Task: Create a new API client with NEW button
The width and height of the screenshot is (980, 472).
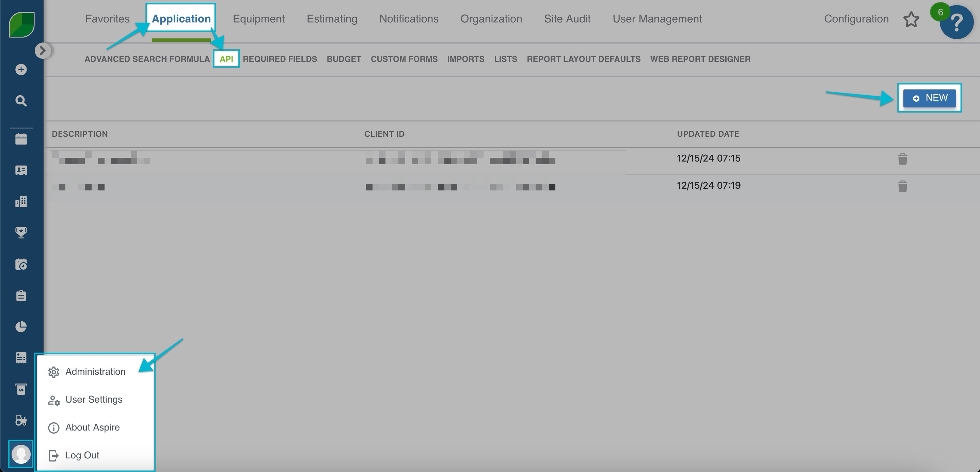Action: [930, 98]
